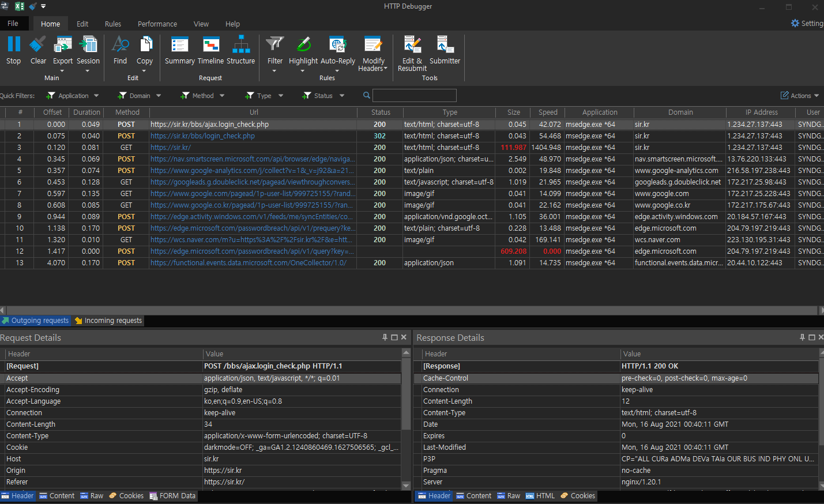The width and height of the screenshot is (824, 504).
Task: Open the Performance ribbon tab
Action: 157,24
